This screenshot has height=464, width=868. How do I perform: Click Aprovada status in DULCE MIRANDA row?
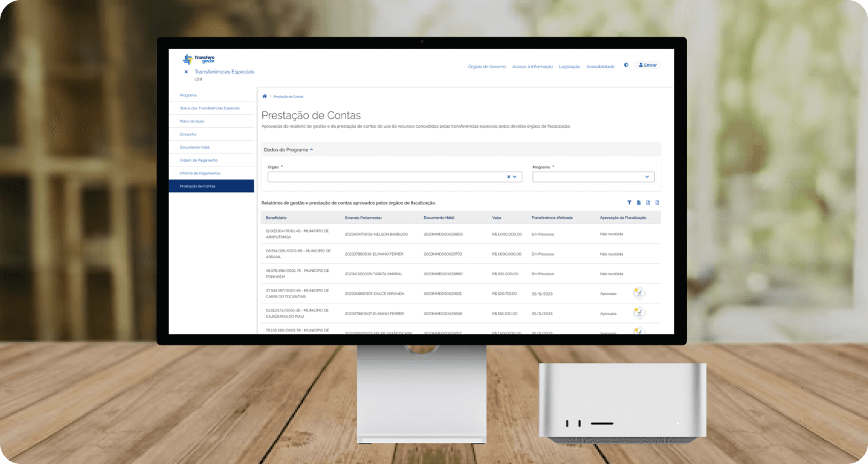pyautogui.click(x=608, y=294)
